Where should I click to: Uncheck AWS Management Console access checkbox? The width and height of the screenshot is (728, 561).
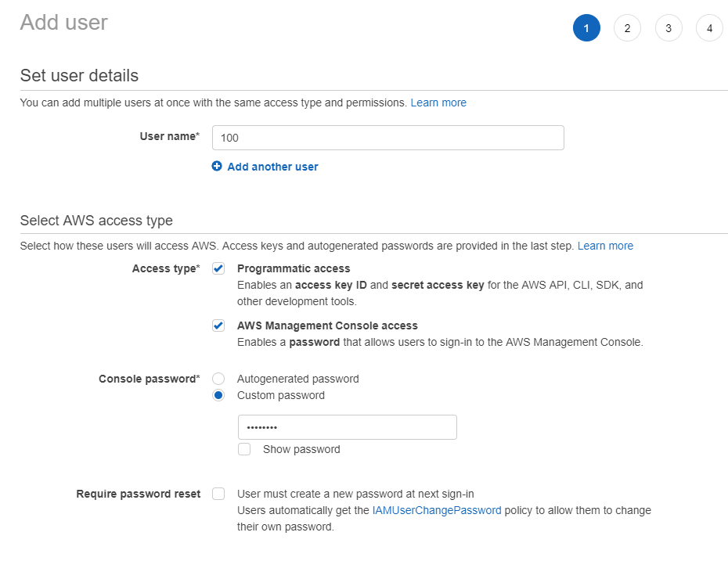[x=218, y=325]
